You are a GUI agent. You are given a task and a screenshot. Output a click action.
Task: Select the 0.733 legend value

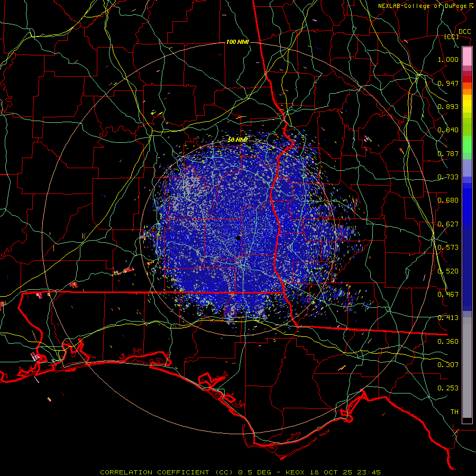448,177
